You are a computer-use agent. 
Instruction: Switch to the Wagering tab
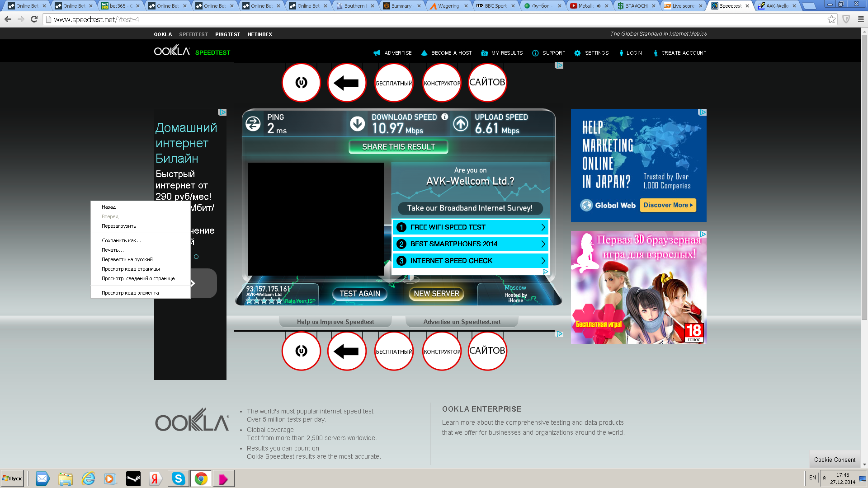click(448, 6)
